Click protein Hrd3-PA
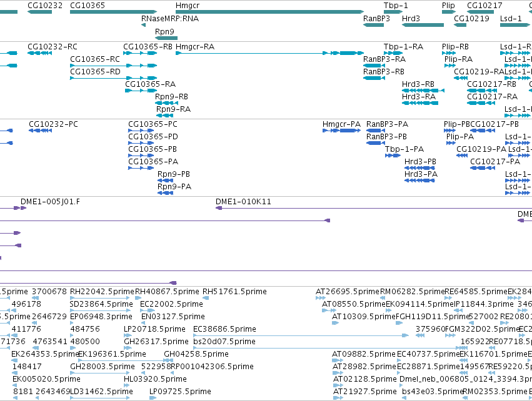Viewport: 532px width, 401px height. (421, 174)
